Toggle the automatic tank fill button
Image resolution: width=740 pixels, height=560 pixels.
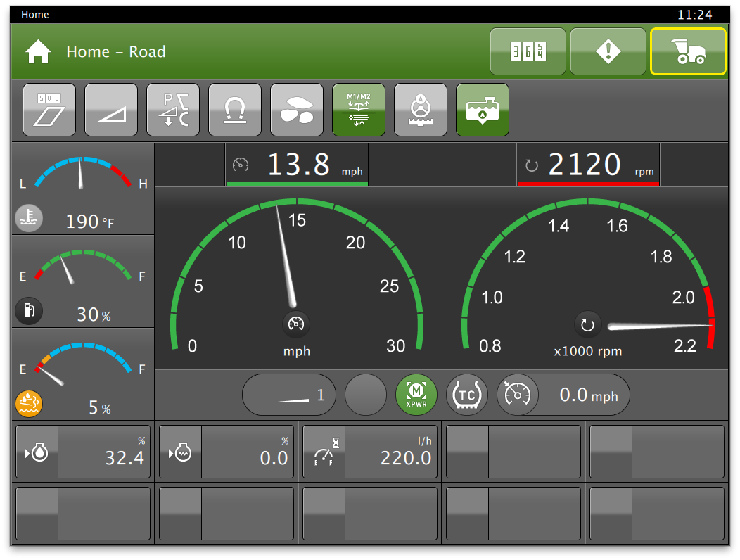tap(483, 110)
